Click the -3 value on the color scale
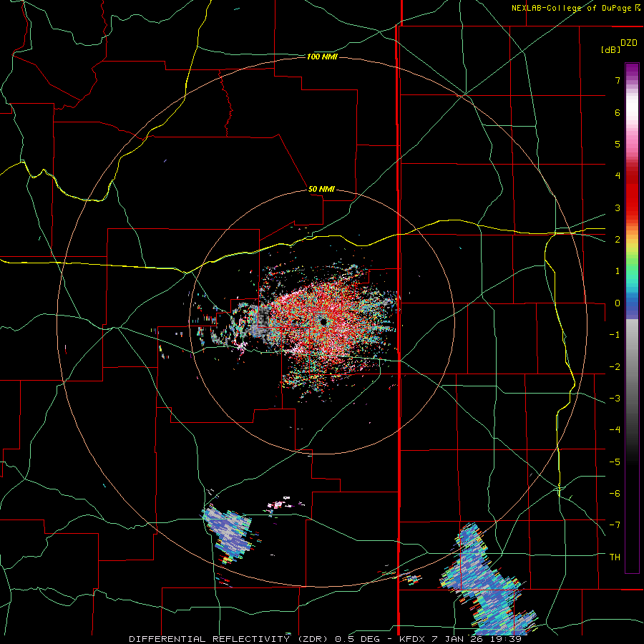The height and width of the screenshot is (644, 644). pyautogui.click(x=615, y=398)
